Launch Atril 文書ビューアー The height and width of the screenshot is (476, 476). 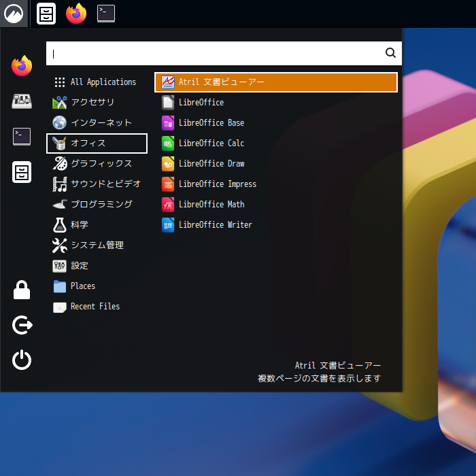click(276, 82)
